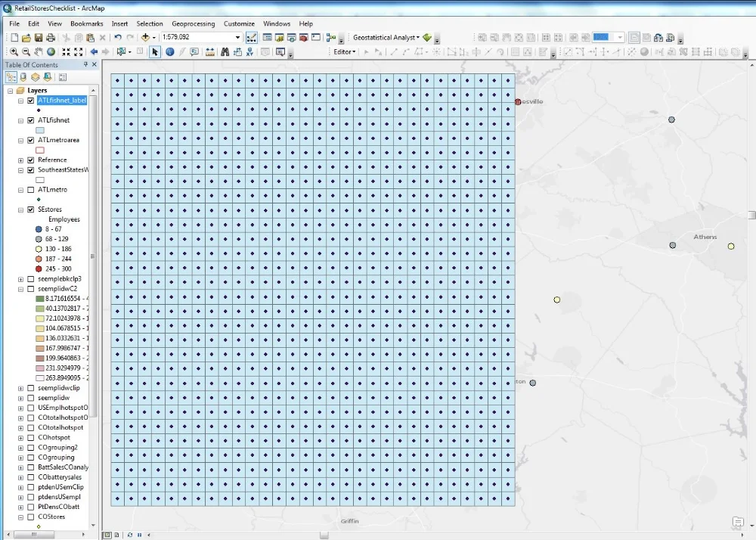Open the Catalog window icon

279,38
